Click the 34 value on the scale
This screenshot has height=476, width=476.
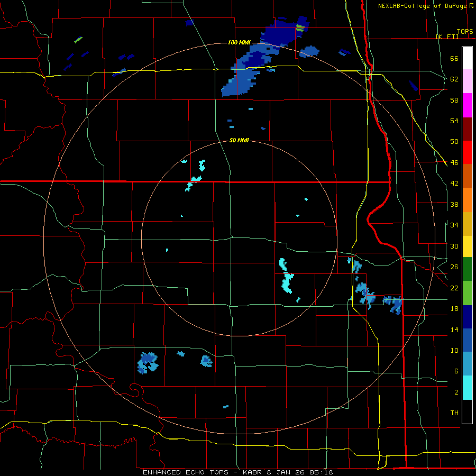coord(454,225)
